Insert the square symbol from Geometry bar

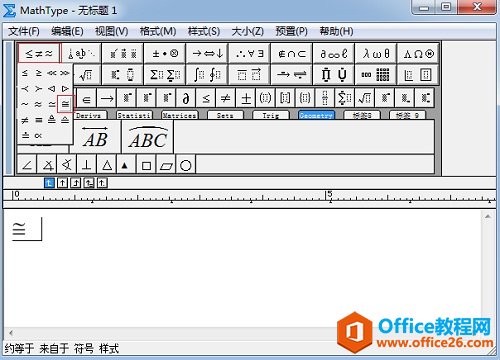pos(146,165)
